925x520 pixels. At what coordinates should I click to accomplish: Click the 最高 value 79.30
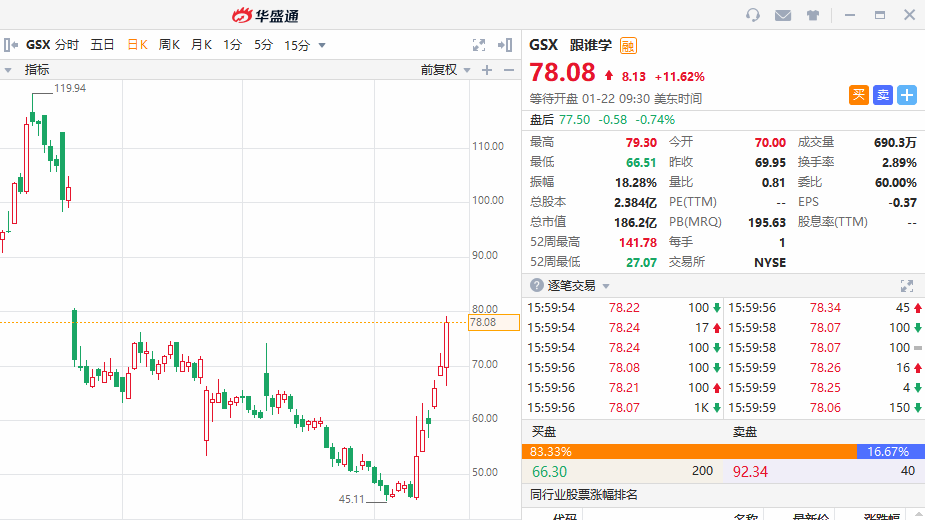coord(641,142)
